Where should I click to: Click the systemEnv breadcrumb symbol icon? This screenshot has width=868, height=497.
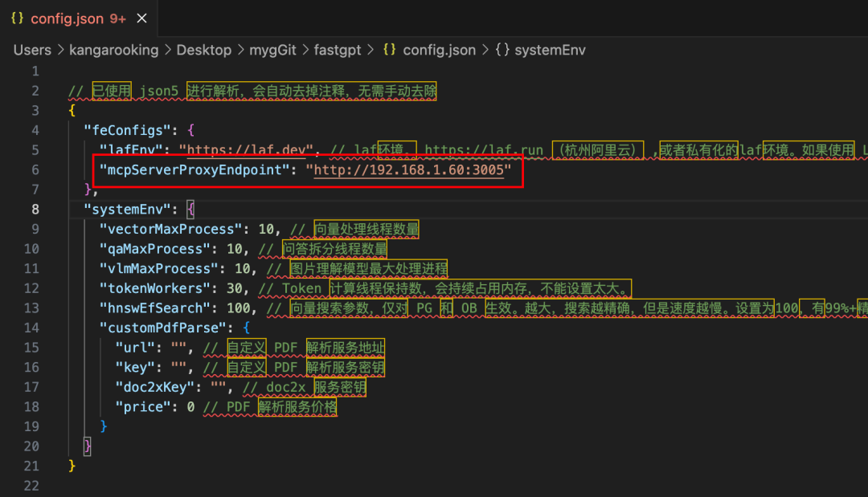point(502,50)
